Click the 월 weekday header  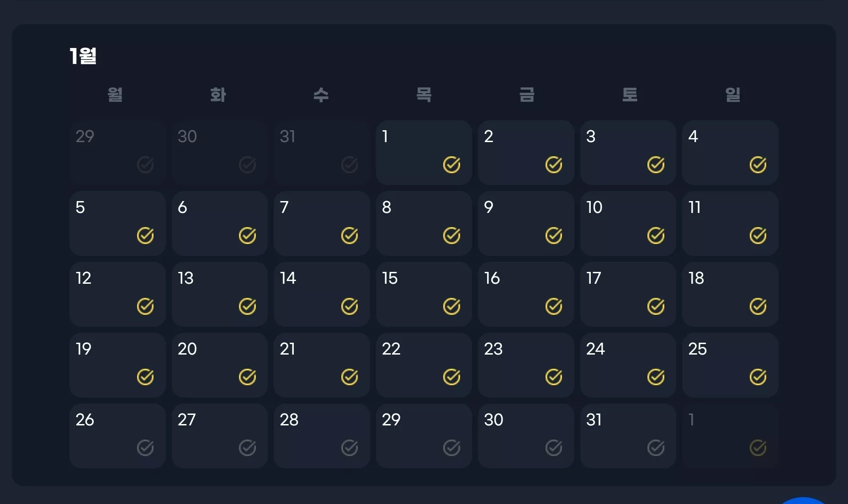pyautogui.click(x=115, y=95)
